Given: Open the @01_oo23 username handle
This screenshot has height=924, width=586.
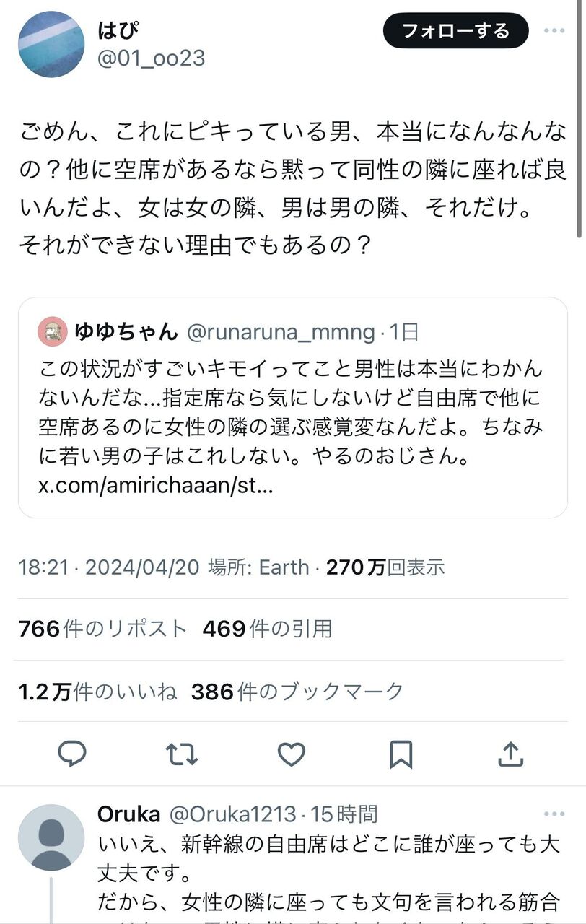Looking at the screenshot, I should tap(151, 58).
